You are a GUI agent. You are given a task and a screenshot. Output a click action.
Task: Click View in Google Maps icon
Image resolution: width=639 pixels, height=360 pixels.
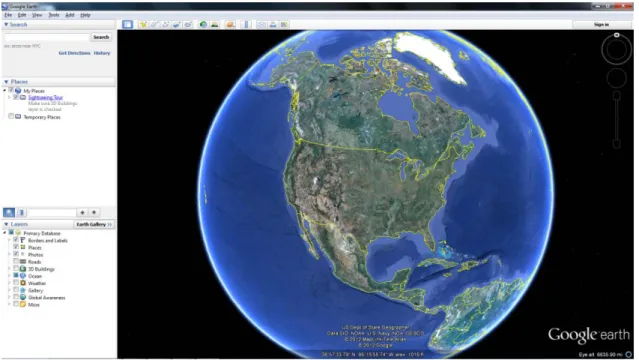point(284,24)
